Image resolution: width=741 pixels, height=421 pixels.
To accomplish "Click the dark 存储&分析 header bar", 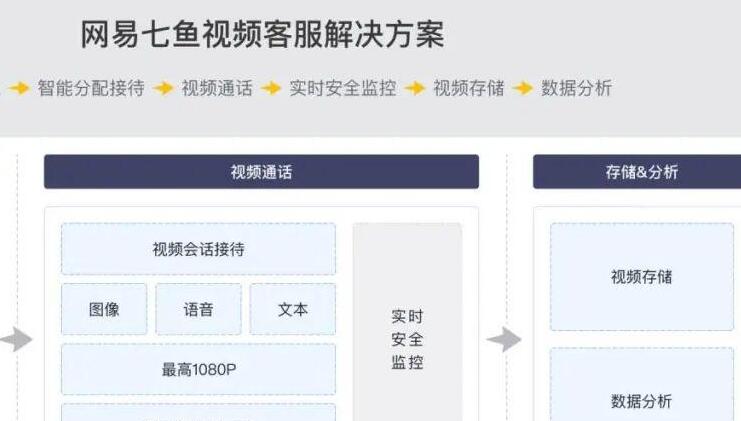I will click(637, 172).
